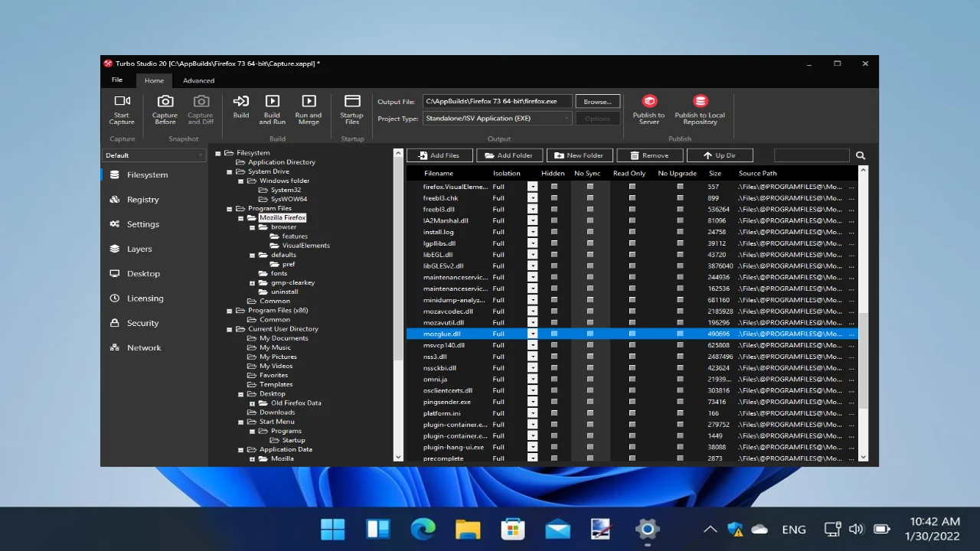Viewport: 980px width, 551px height.
Task: Expand the gmp-clearkey folder node
Action: (252, 283)
